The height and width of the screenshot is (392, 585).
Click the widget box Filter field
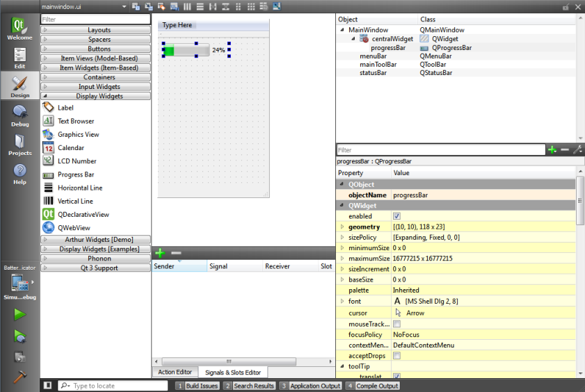click(x=95, y=20)
